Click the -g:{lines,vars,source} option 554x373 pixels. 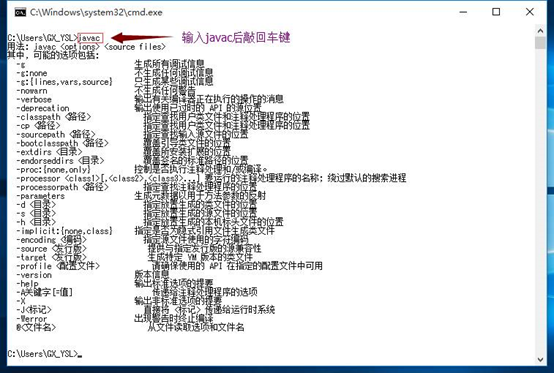[64, 82]
